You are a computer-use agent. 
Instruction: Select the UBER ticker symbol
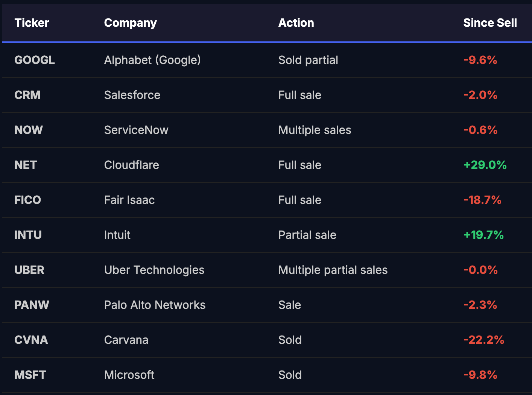(x=29, y=270)
